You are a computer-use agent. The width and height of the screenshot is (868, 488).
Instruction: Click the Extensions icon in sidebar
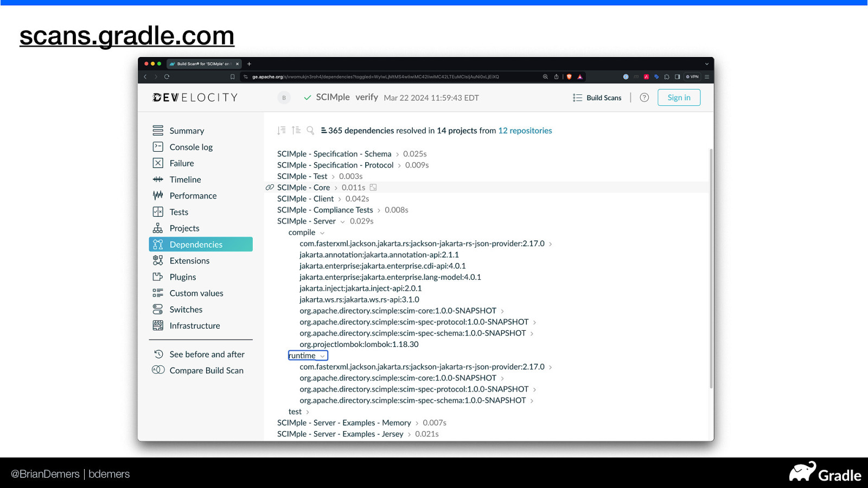click(x=158, y=261)
